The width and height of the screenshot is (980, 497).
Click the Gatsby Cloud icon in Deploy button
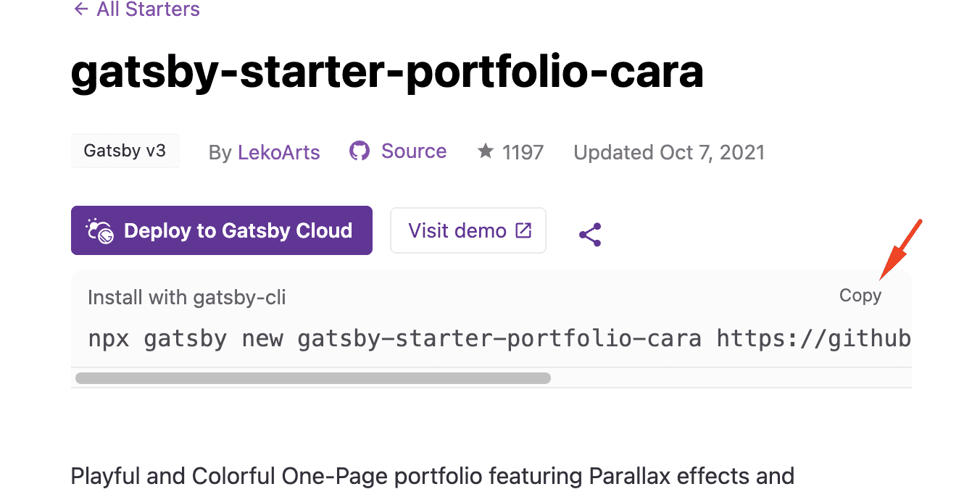100,230
